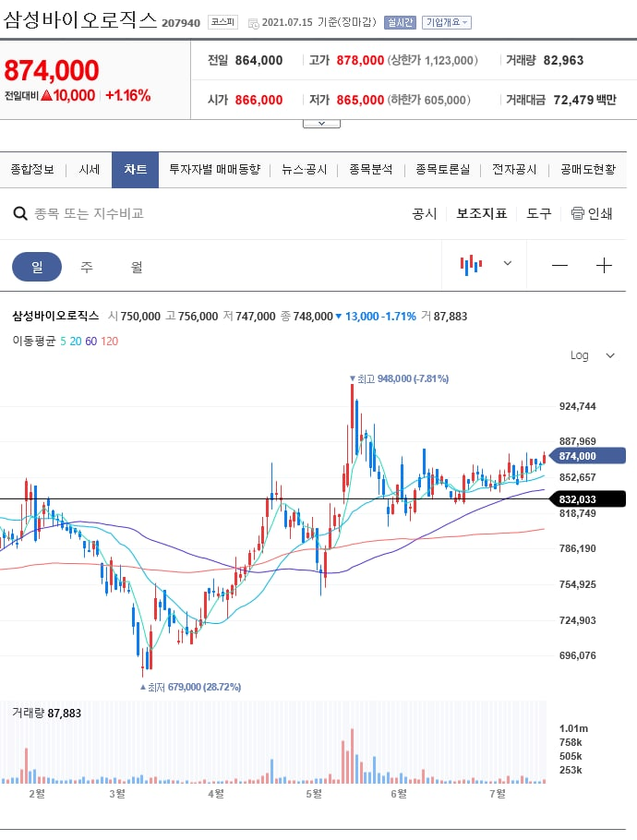Open the 뉴스·공시 tab
Image resolution: width=637 pixels, height=840 pixels.
[x=304, y=170]
